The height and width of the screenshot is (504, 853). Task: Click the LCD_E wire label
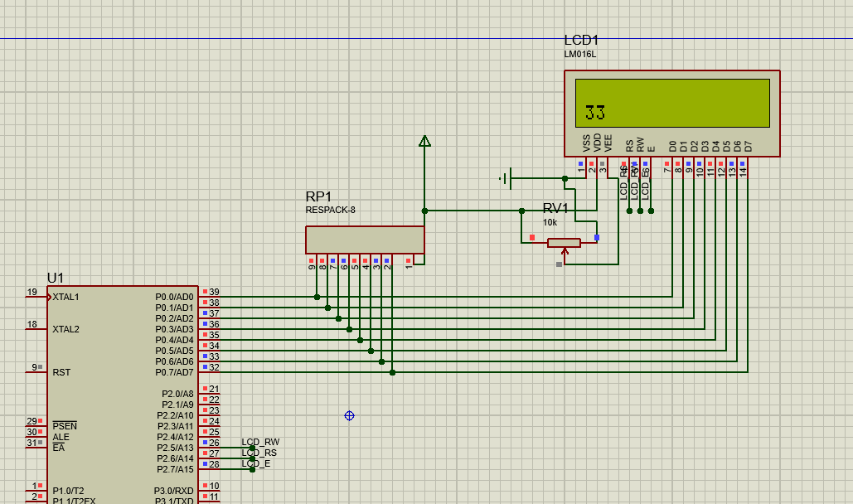click(254, 463)
